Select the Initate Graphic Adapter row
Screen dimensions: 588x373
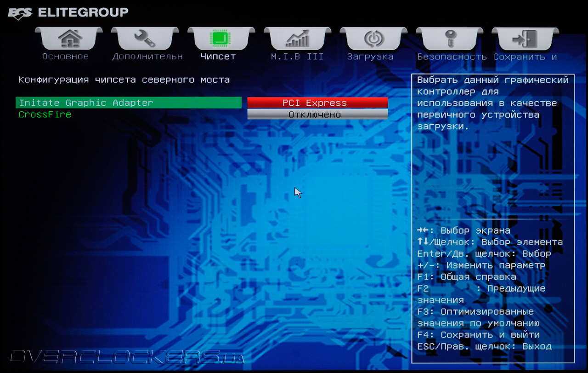coord(129,103)
